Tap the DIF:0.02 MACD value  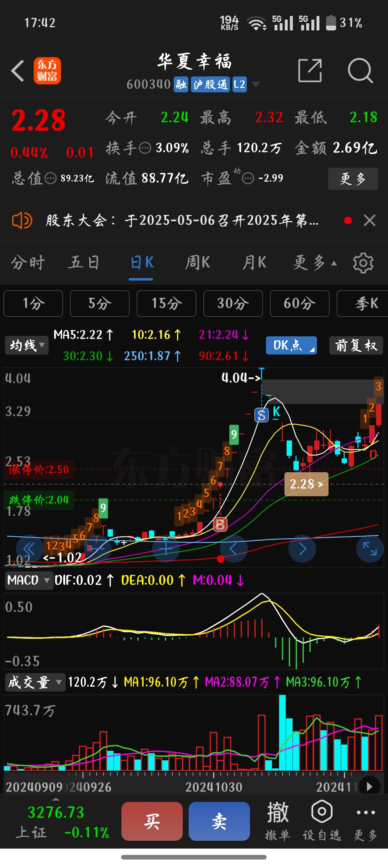(x=84, y=580)
